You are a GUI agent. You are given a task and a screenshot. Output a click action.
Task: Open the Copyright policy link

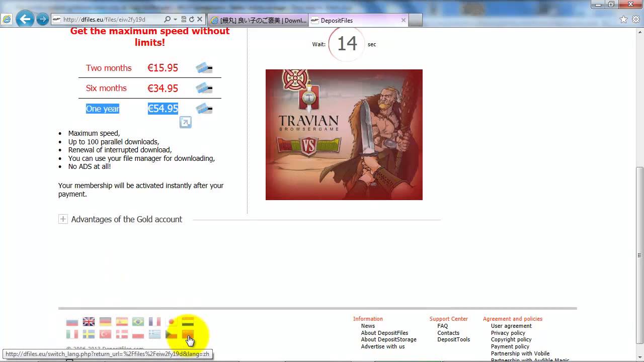511,339
